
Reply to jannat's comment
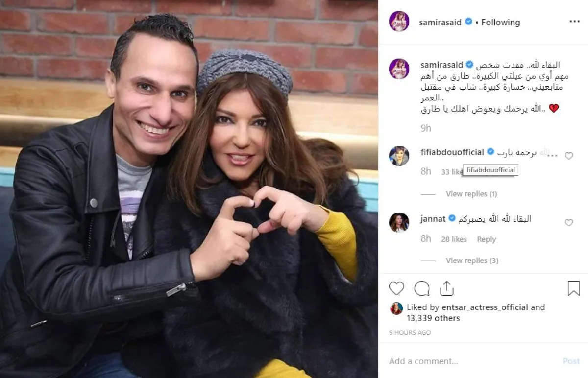(x=486, y=239)
